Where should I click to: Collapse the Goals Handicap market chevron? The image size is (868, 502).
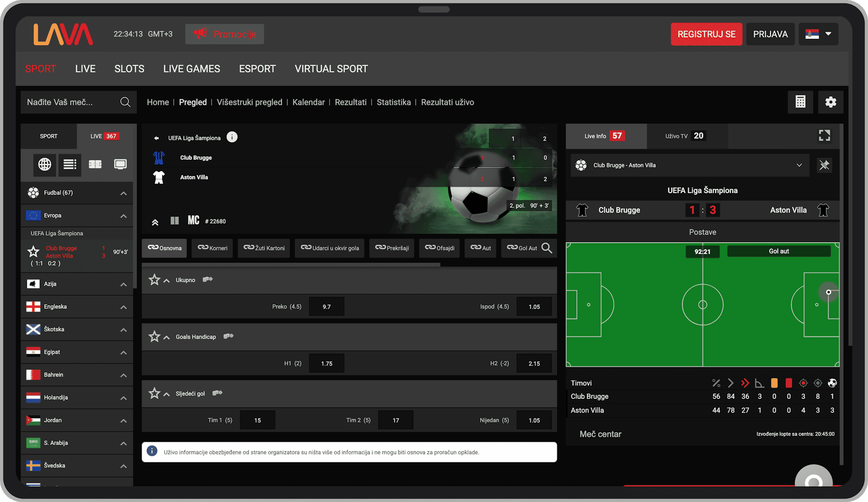[166, 337]
